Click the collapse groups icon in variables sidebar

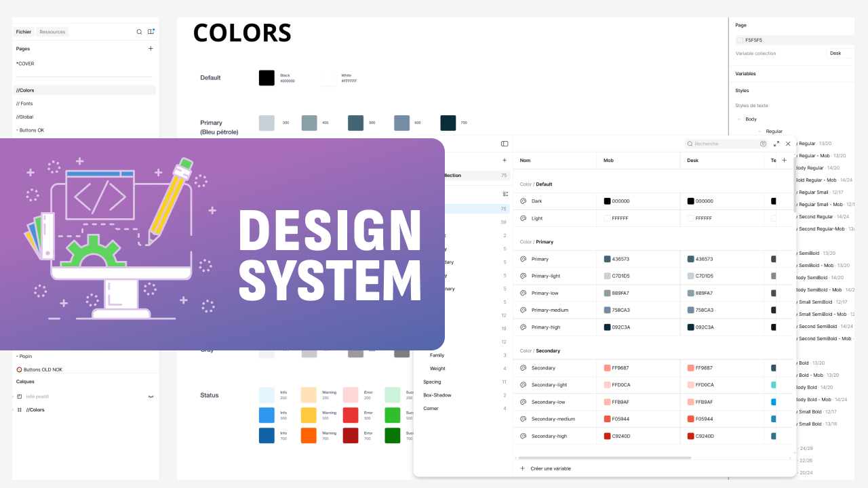505,194
